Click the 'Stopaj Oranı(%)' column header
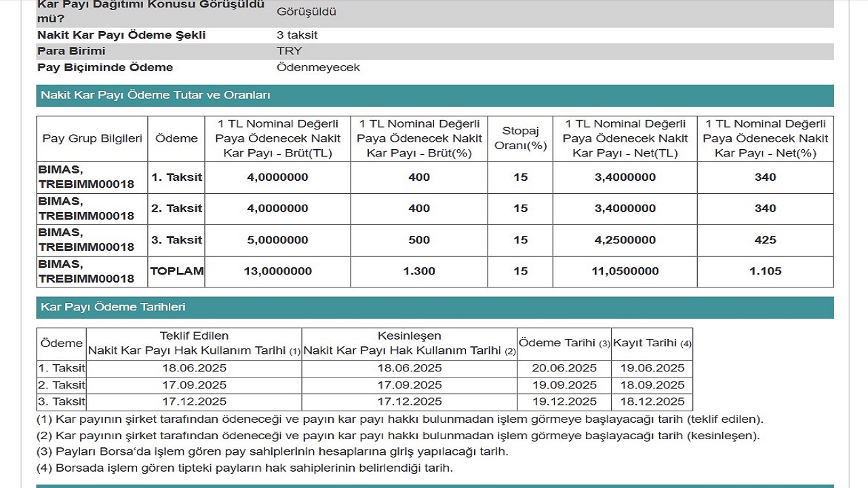The image size is (868, 488). click(x=520, y=138)
